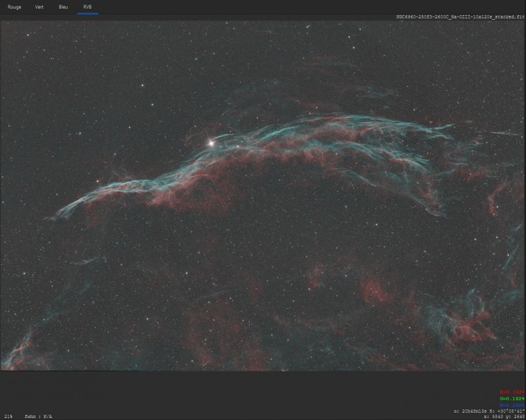
Task: Click the 'x: 5843' pixel position readout
Action: click(x=492, y=417)
